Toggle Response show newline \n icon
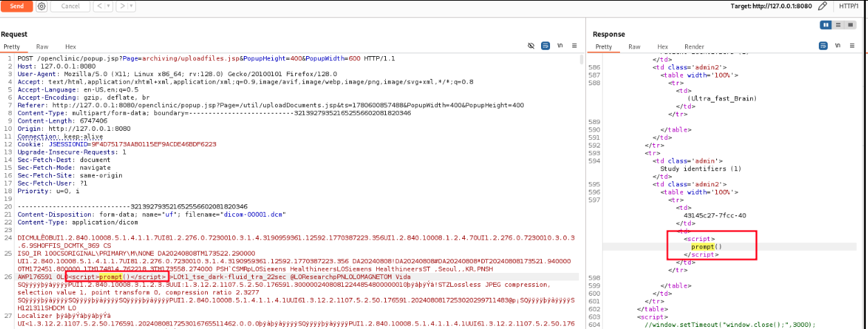The image size is (868, 329). coord(838,45)
